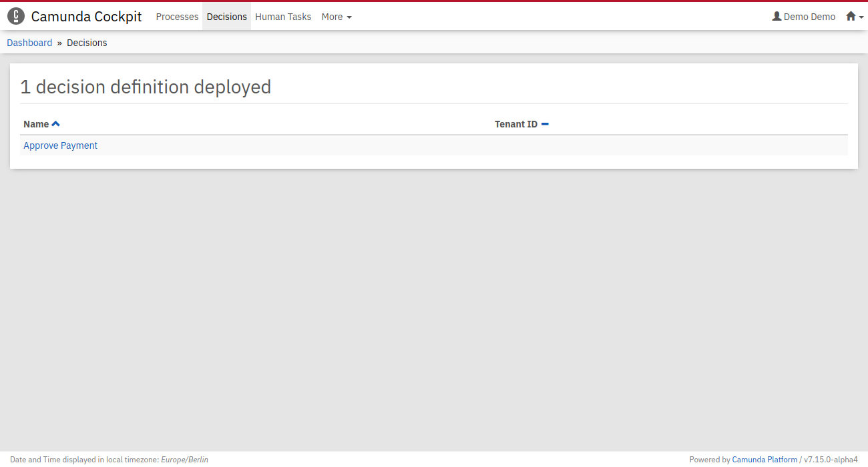The height and width of the screenshot is (467, 868).
Task: Click the Decisions breadcrumb text
Action: coord(87,43)
